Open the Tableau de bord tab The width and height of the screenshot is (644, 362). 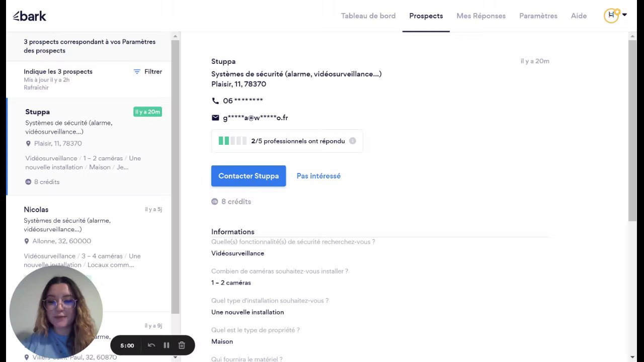[368, 16]
